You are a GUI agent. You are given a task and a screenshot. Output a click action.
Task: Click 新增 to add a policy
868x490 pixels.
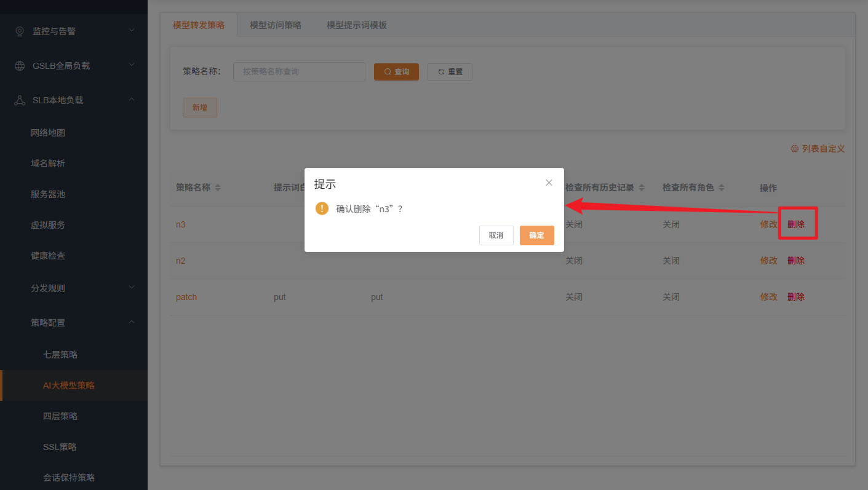tap(199, 107)
